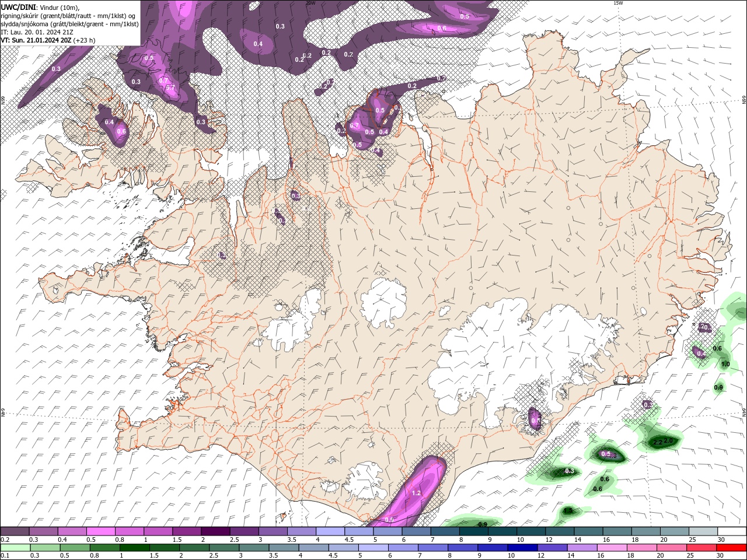Click the grey-green rain swatch at 3
The width and height of the screenshot is (747, 560).
[x=254, y=548]
